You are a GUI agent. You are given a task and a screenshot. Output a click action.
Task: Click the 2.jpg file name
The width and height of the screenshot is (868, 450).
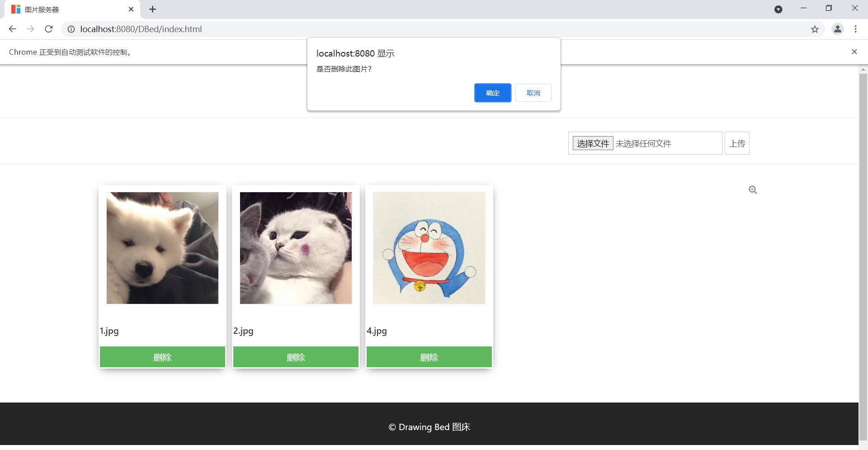[x=243, y=331]
